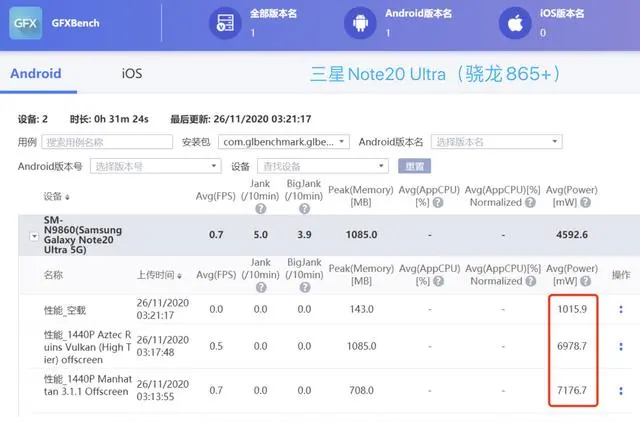Open the Android版本名 dropdown
Screen dimensions: 640x422
[497, 142]
